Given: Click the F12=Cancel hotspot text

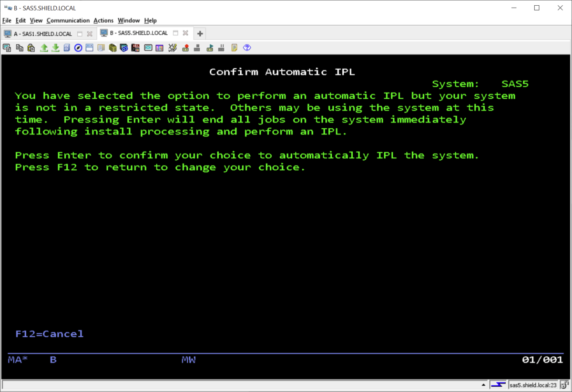Looking at the screenshot, I should [49, 333].
